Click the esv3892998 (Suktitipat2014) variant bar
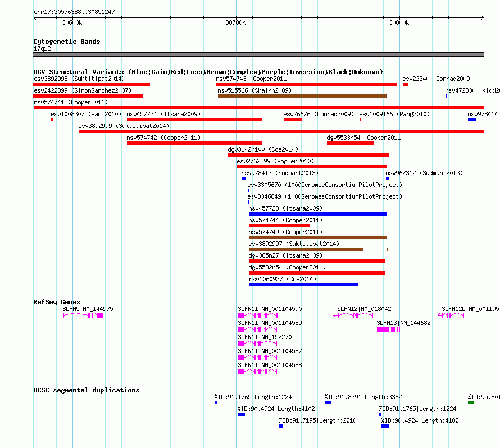Viewport: 500px width, 448px height. coord(92,84)
